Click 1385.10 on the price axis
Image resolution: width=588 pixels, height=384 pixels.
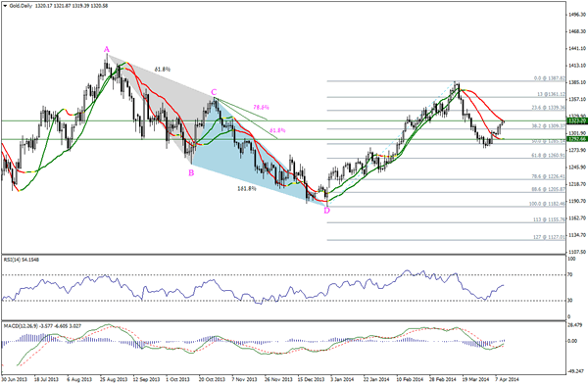(x=577, y=82)
